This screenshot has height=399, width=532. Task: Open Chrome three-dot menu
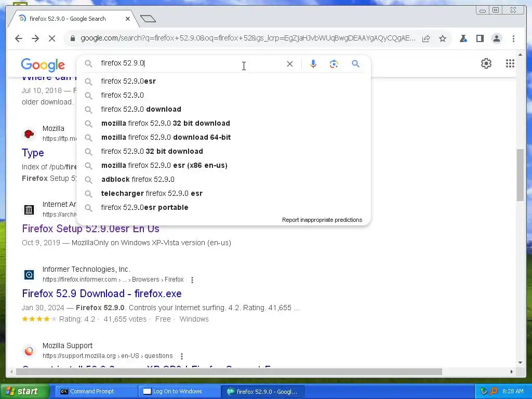click(513, 38)
